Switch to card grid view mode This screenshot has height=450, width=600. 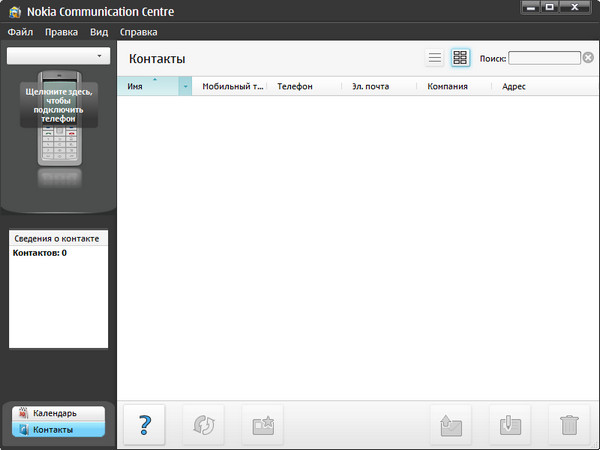tap(460, 58)
